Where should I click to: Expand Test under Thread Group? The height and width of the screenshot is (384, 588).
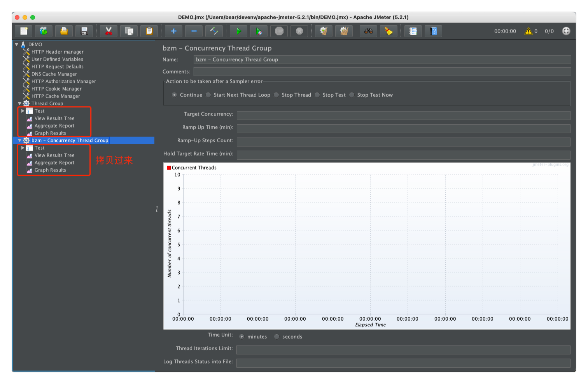[x=23, y=111]
